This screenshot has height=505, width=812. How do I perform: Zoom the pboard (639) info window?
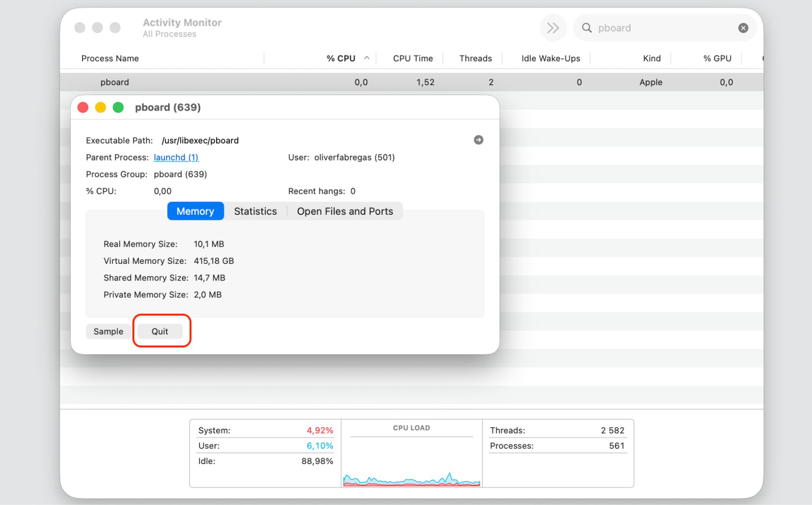118,107
